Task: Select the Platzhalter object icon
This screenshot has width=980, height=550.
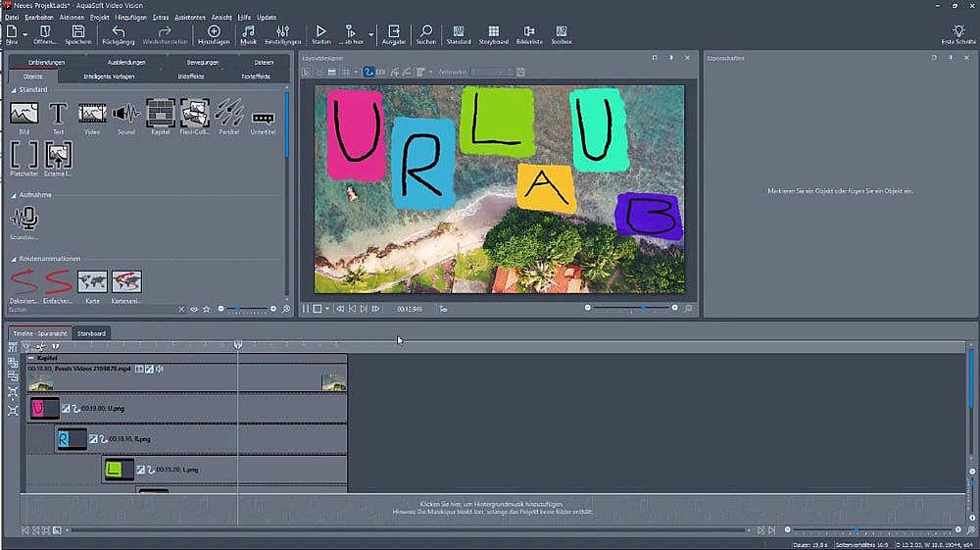Action: tap(24, 155)
